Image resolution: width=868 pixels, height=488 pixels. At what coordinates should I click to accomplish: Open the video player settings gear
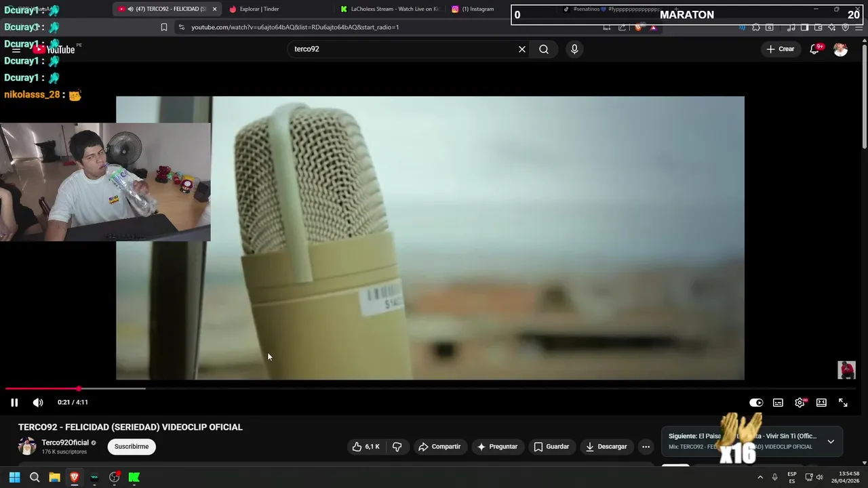[x=800, y=403]
